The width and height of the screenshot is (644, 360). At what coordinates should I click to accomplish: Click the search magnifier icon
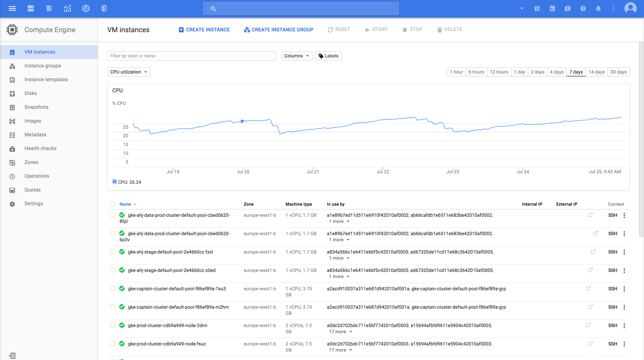pyautogui.click(x=213, y=8)
